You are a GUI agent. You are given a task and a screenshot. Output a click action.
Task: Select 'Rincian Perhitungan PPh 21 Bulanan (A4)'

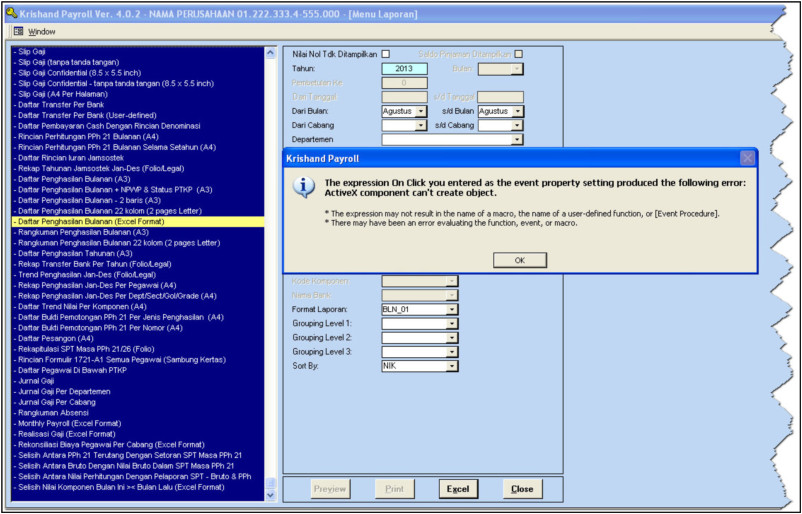coord(138,137)
